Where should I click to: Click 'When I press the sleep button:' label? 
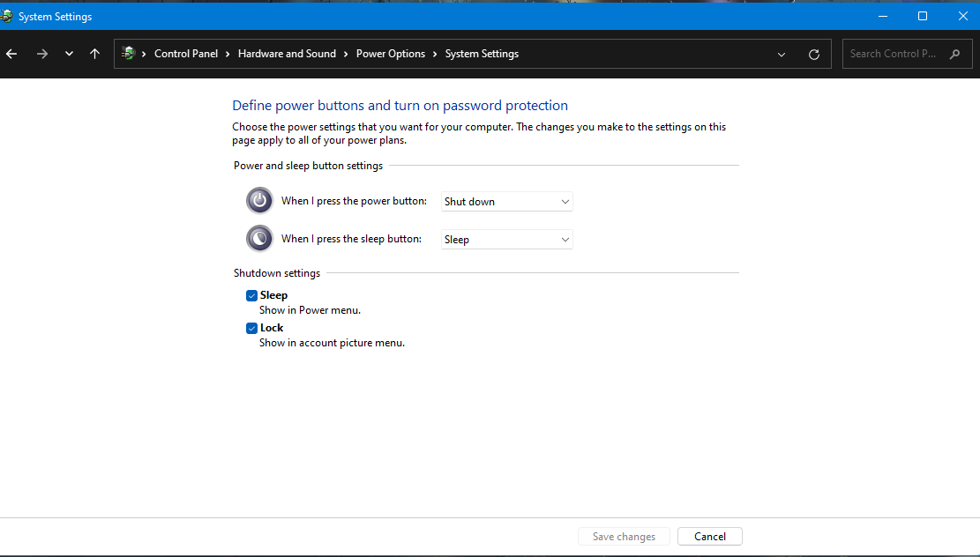351,239
